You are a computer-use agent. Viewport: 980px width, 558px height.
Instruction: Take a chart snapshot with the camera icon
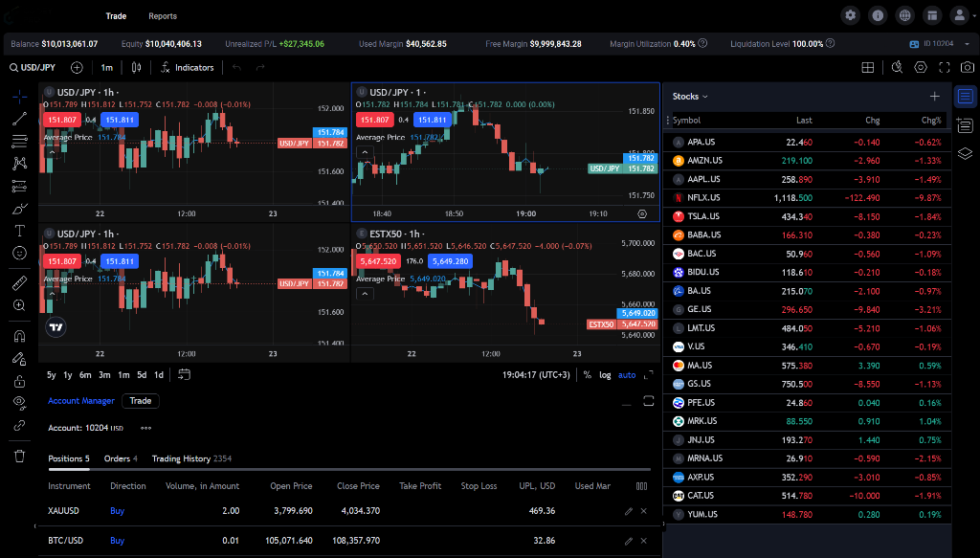tap(967, 67)
